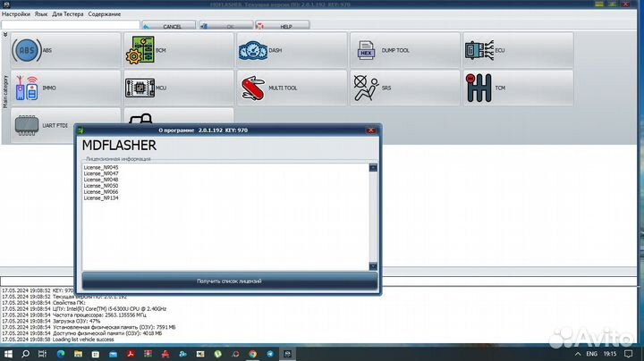Click the HELP button
Viewport: 644px width, 361px height.
click(x=279, y=26)
